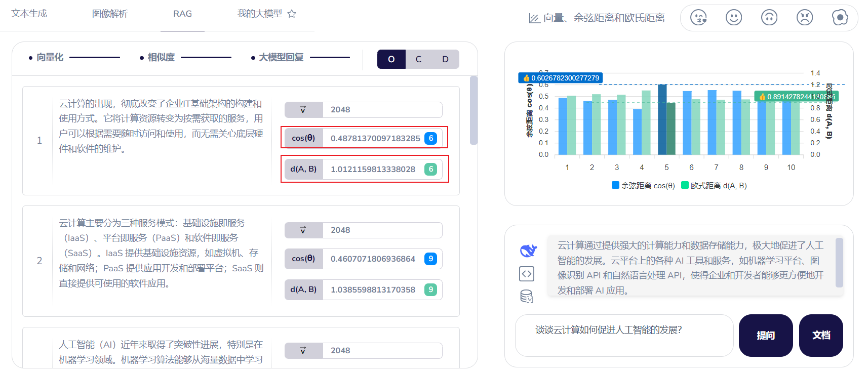This screenshot has width=868, height=373.
Task: Click the d(A, B) label in item 2
Action: pos(303,289)
